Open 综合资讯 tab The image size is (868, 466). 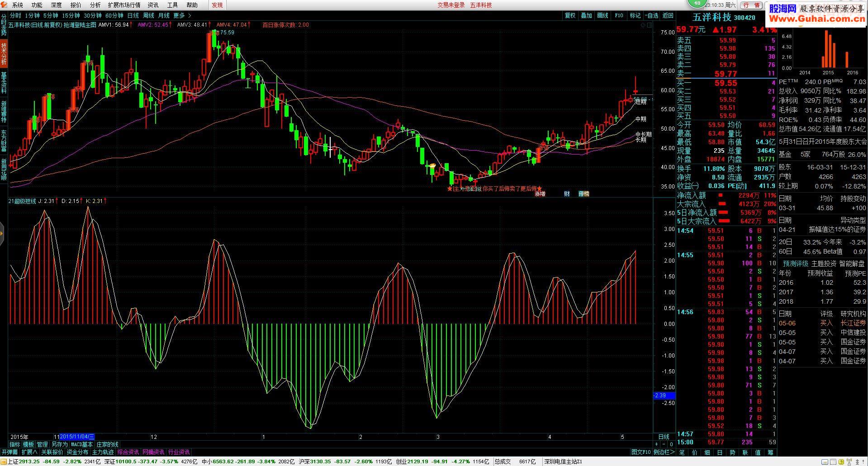[128, 452]
